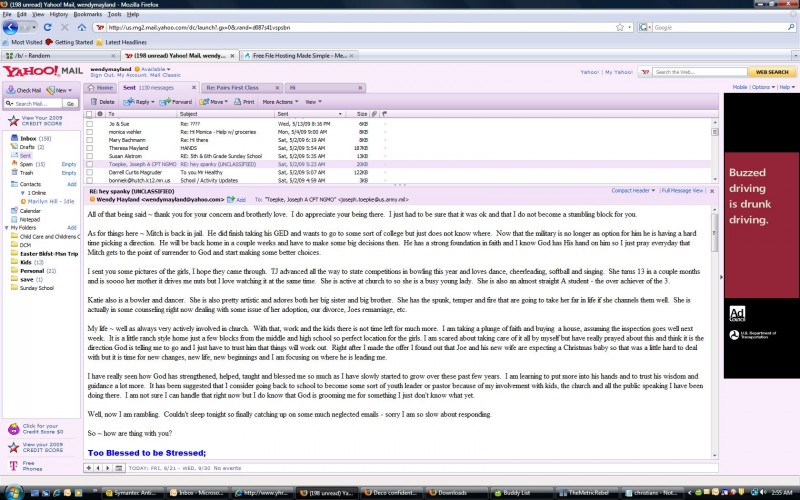
Task: Open the Drafts folder
Action: pos(27,147)
